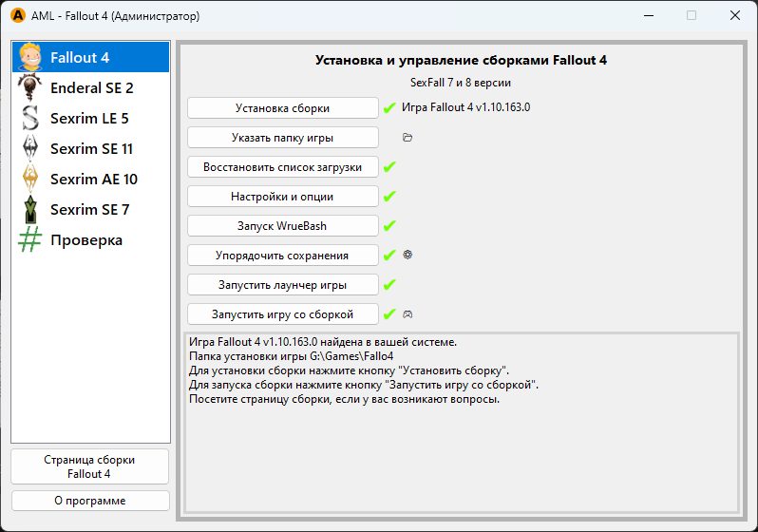Click the Vault Boy icon for Fallout 4
The width and height of the screenshot is (758, 532).
point(31,57)
